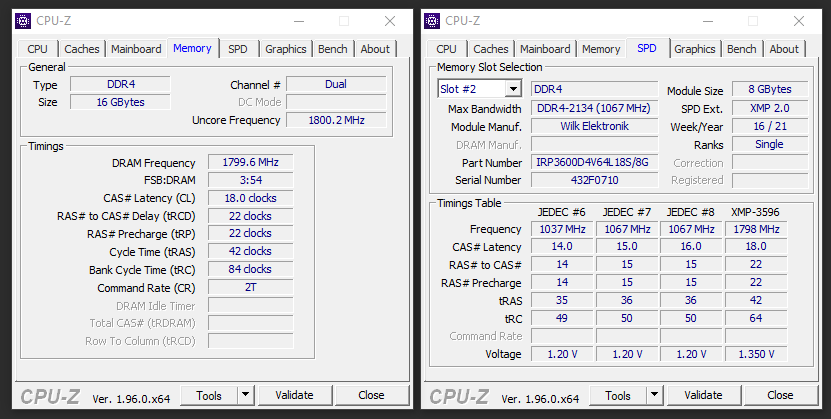The image size is (831, 419).
Task: Click the bottom Close button in the SPD window
Action: coord(780,395)
